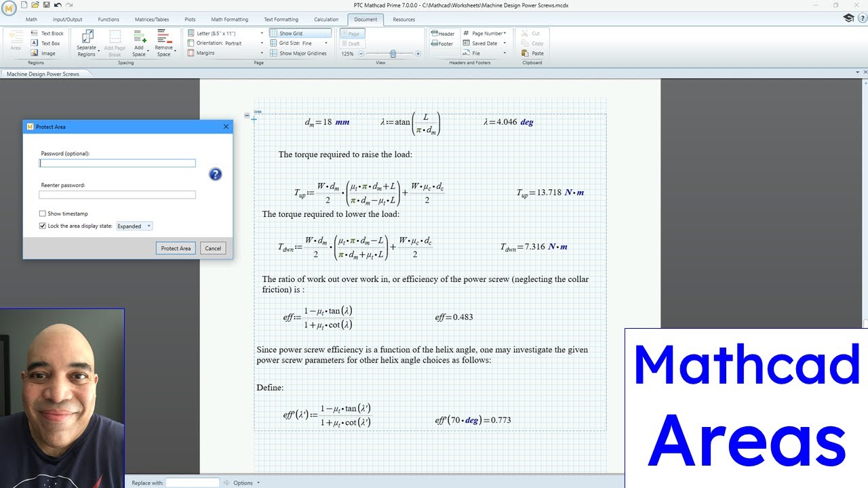Click the λ = 4.046 deg result
This screenshot has height=488, width=868.
point(508,122)
